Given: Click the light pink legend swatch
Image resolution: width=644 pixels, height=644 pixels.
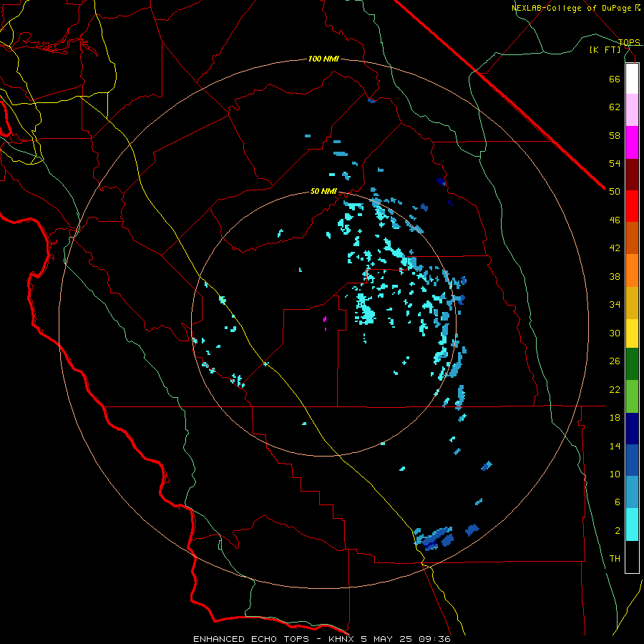Looking at the screenshot, I should pos(632,109).
